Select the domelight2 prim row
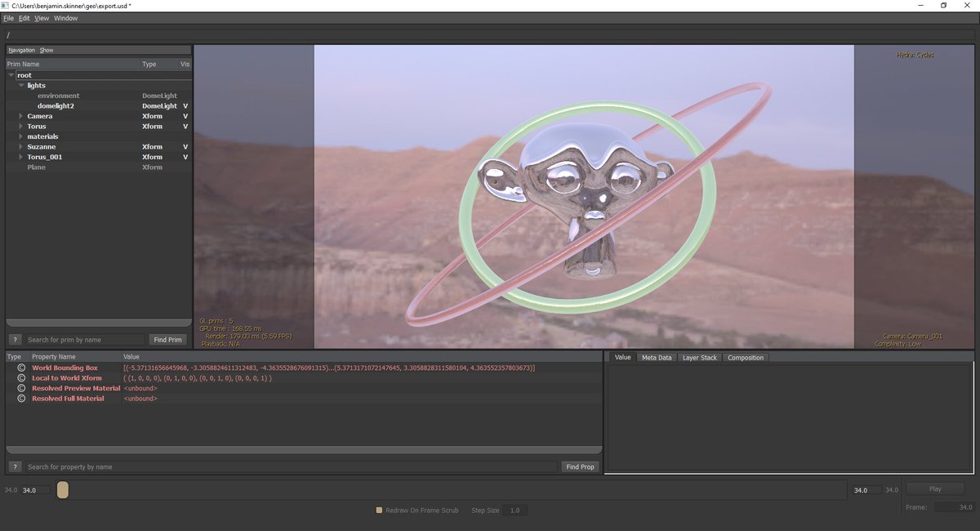 tap(99, 106)
